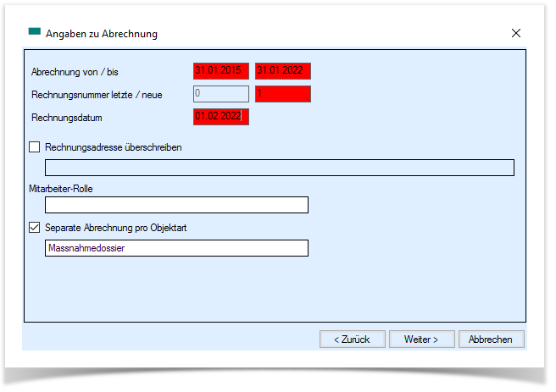
Task: Click the new invoice number field
Action: coord(283,94)
